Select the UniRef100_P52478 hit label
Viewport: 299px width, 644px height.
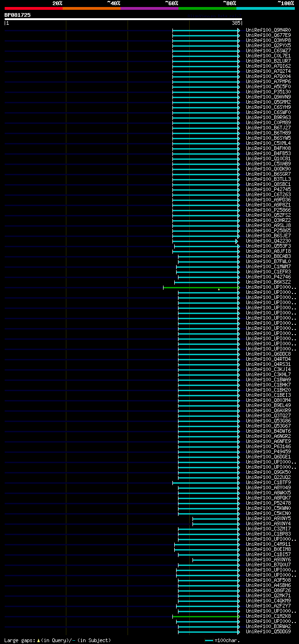point(268,503)
